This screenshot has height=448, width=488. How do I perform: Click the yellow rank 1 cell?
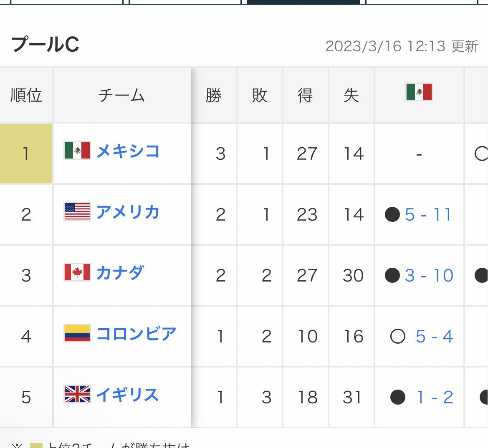click(26, 154)
